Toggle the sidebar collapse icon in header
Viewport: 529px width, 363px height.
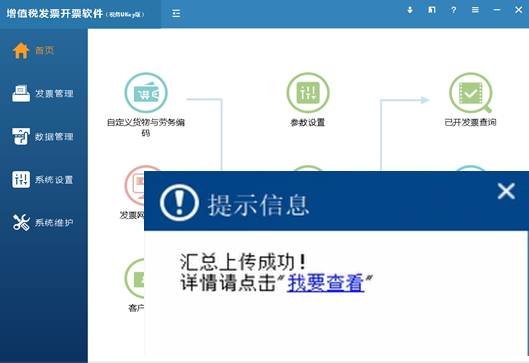point(176,13)
